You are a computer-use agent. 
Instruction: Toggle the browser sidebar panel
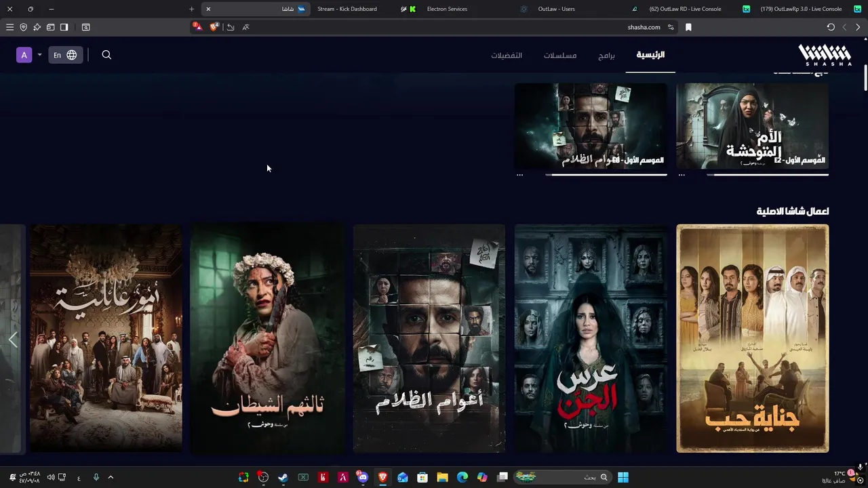pyautogui.click(x=64, y=27)
